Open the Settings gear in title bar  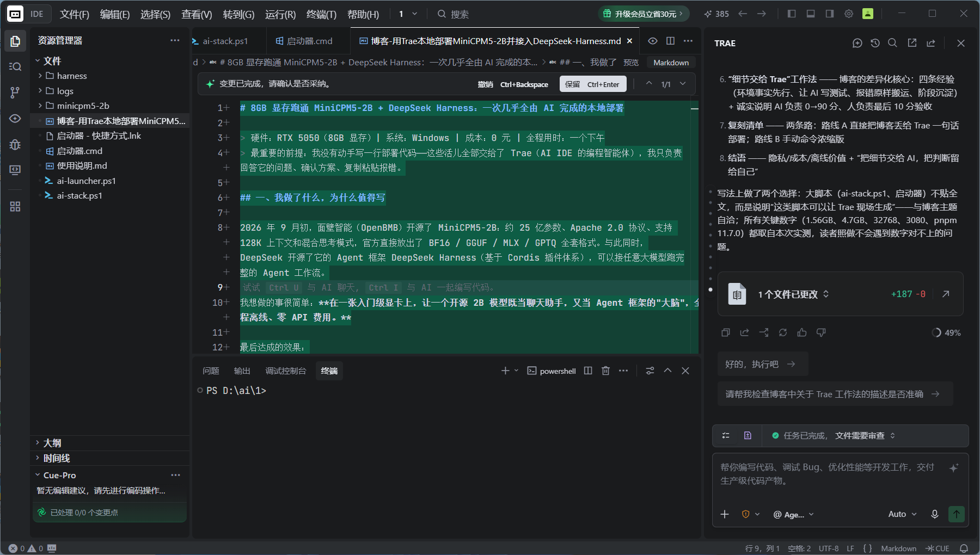click(849, 14)
